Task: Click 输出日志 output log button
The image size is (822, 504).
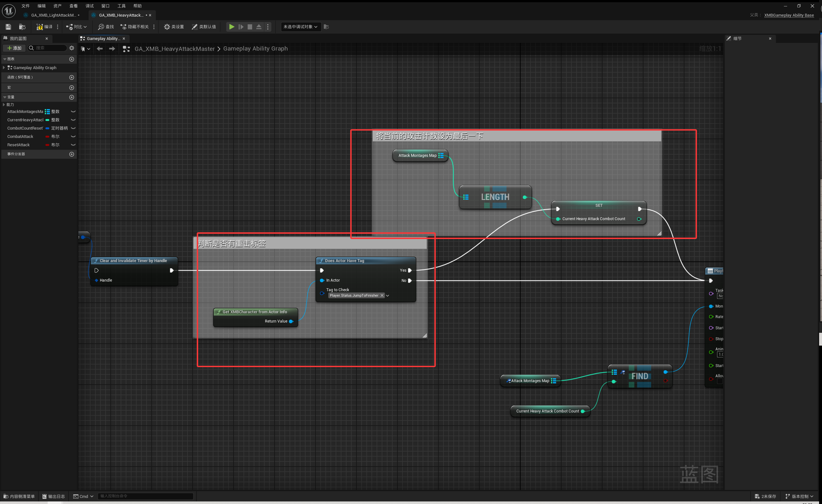Action: point(54,496)
